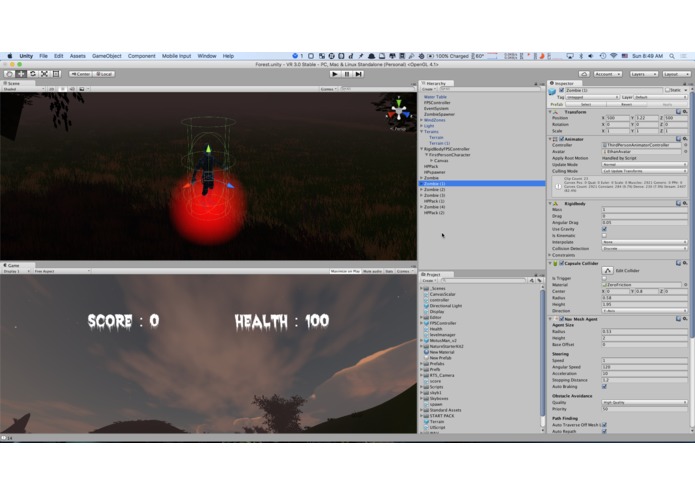The image size is (695, 494).
Task: Open object picker for Avatar field
Action: [685, 152]
